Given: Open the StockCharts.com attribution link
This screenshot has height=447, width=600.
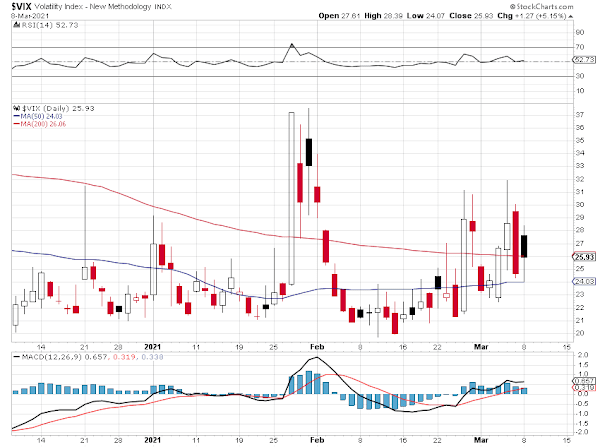Looking at the screenshot, I should click(541, 6).
